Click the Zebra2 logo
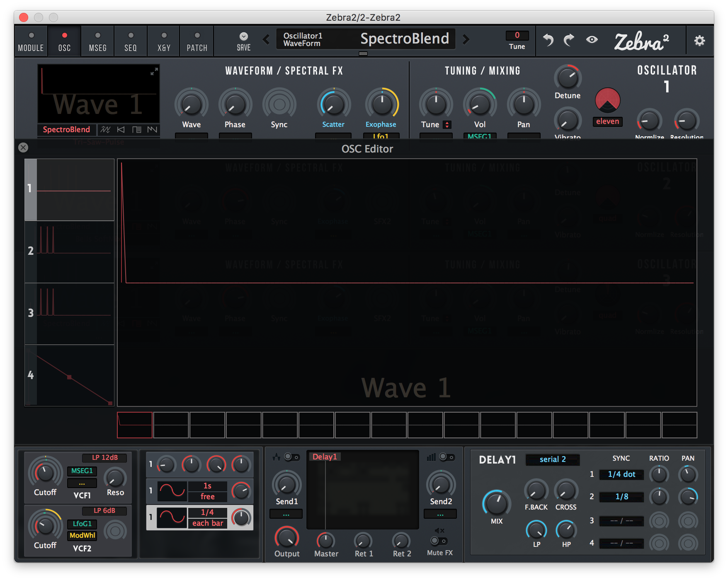This screenshot has height=580, width=728. (x=641, y=41)
